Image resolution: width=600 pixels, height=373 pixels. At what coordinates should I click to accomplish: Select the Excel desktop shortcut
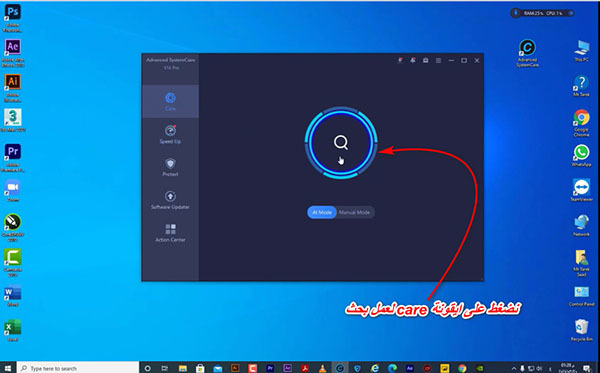[13, 331]
